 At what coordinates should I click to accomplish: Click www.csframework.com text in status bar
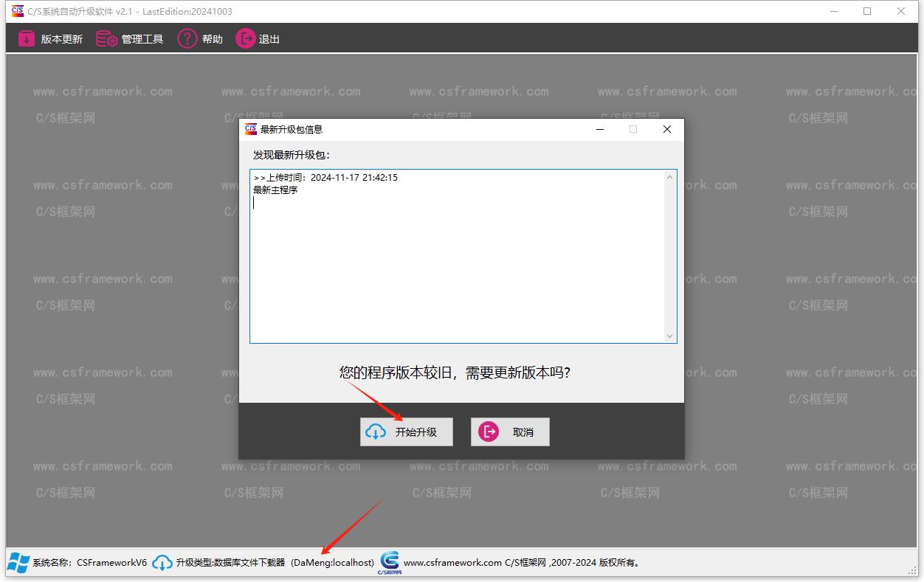point(452,563)
